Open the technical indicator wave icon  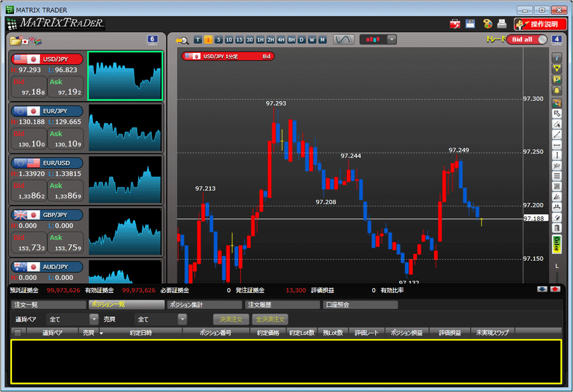(x=344, y=39)
